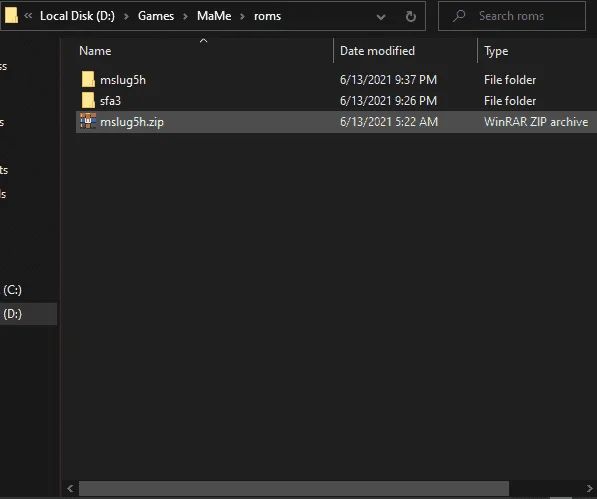The height and width of the screenshot is (499, 597).
Task: Click the date 6/13/2021 5:22 AM
Action: 389,122
